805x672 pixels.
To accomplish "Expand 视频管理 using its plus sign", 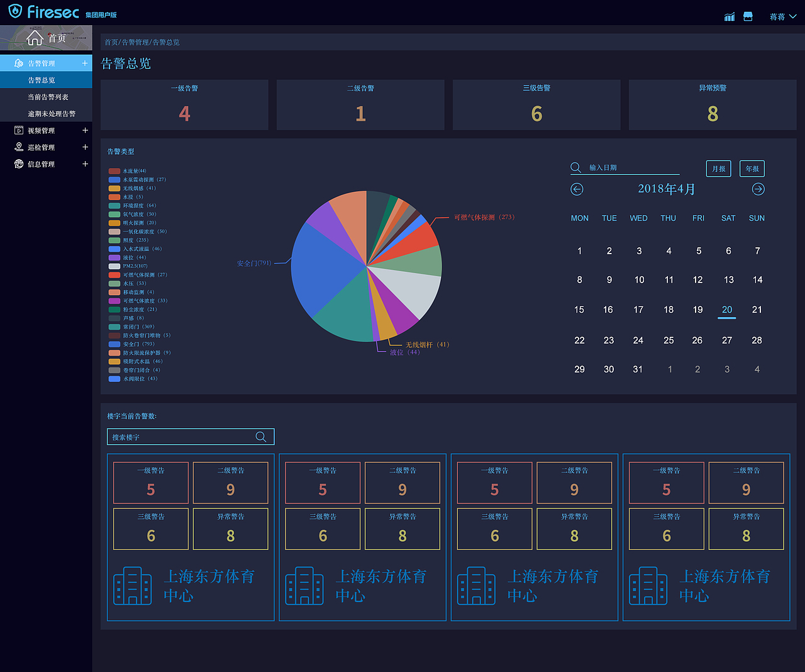I will [x=85, y=130].
